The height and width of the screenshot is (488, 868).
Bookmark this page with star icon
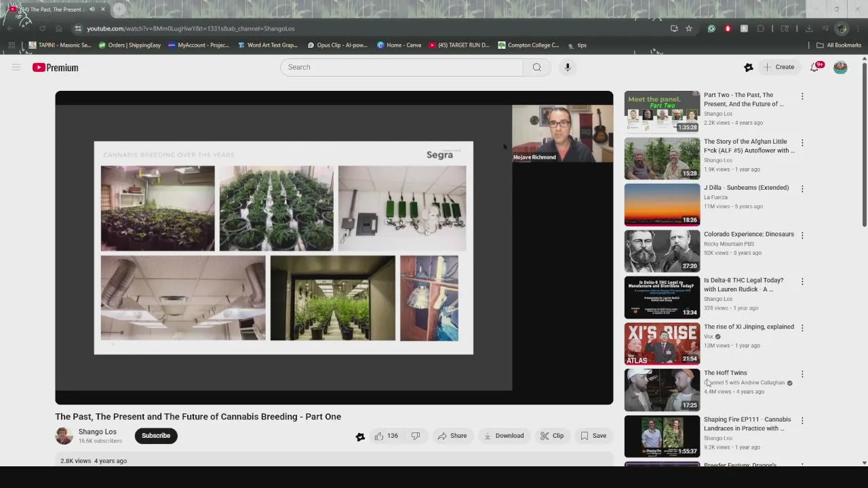[x=689, y=28]
